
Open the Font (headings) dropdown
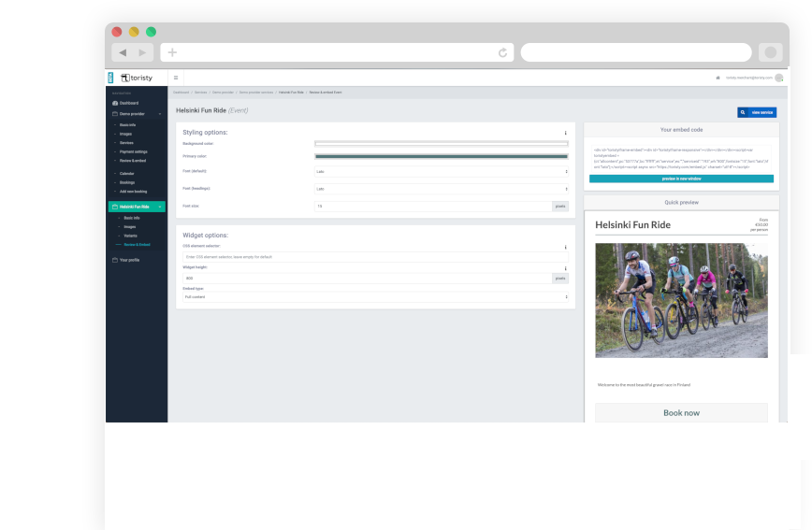[x=442, y=189]
